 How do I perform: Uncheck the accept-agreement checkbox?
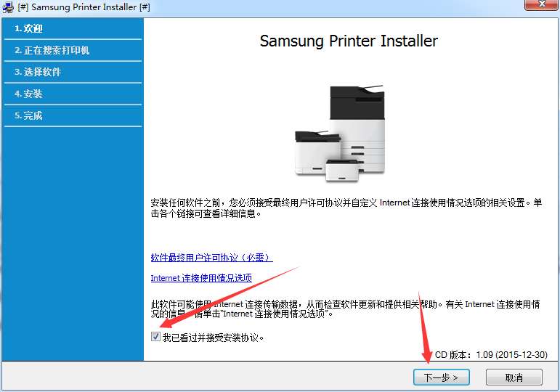[x=155, y=336]
